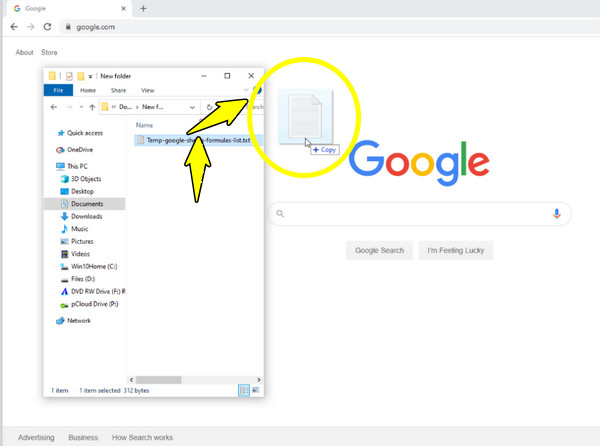Select Network in navigation pane
The image size is (600, 446).
click(x=78, y=321)
